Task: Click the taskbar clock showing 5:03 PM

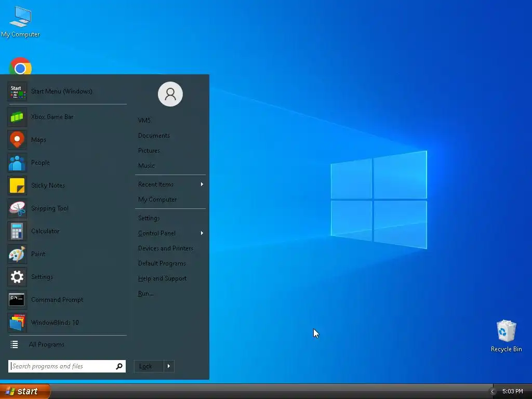Action: (x=513, y=392)
